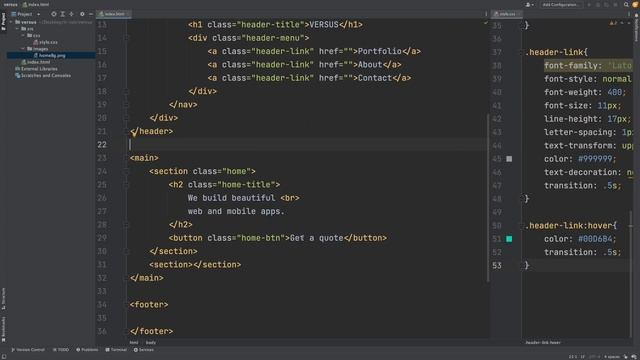Click the previous highlighted error arrow in CSS editor

622,23
